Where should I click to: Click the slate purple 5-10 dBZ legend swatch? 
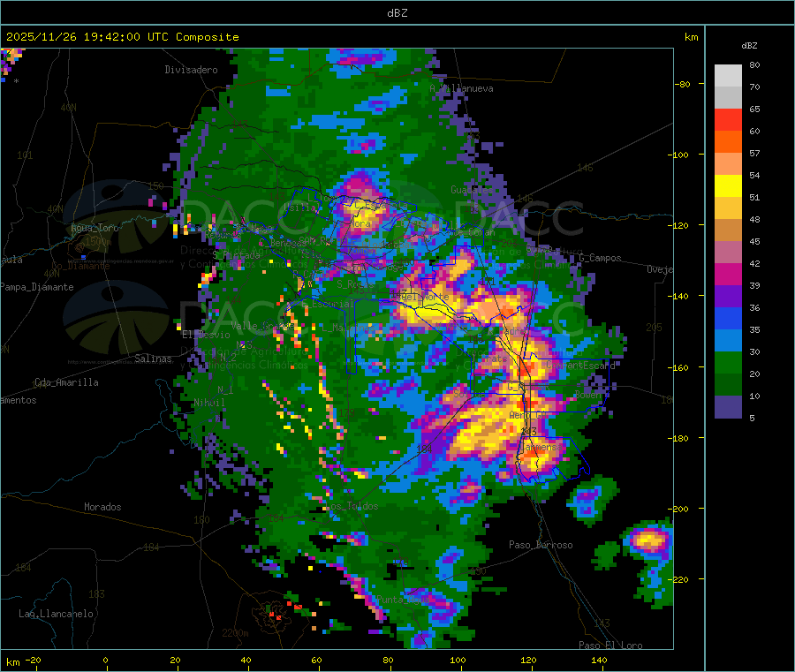[728, 407]
